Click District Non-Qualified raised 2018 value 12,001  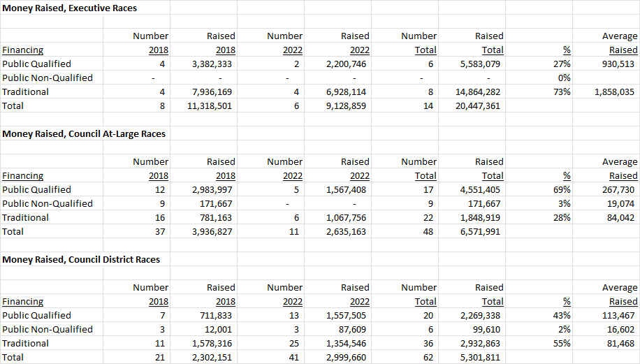pos(219,329)
